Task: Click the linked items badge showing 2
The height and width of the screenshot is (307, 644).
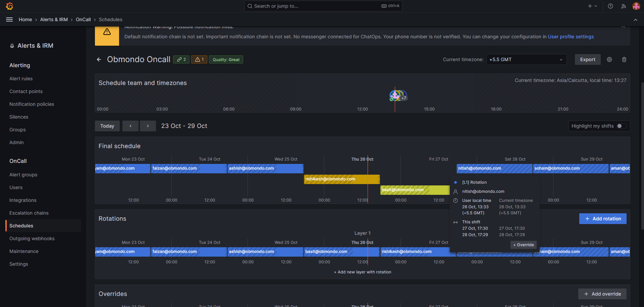Action: click(x=181, y=59)
